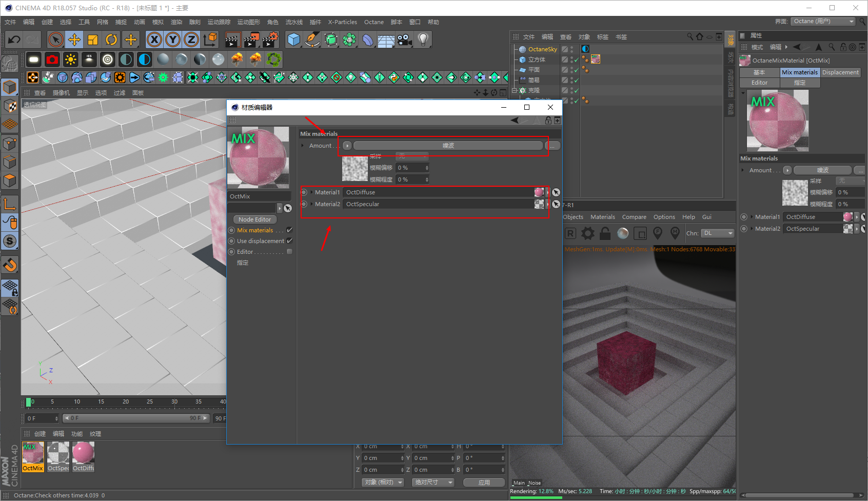This screenshot has height=501, width=868.
Task: Click the Snap S icon in left sidebar
Action: click(10, 241)
